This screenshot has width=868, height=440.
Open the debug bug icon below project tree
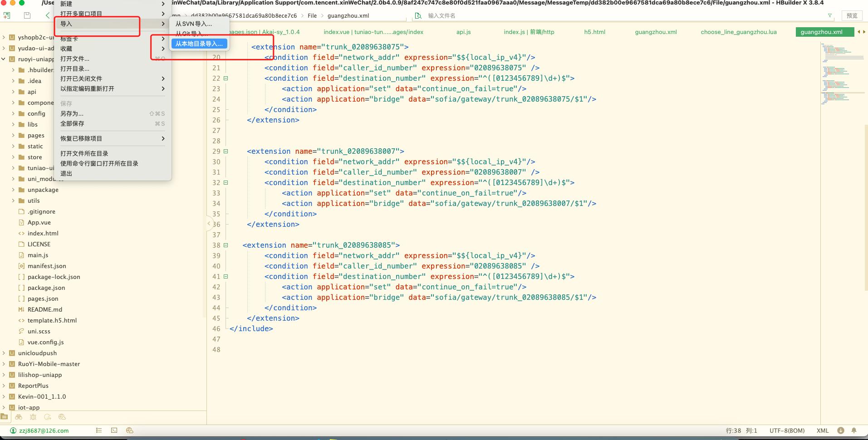point(33,417)
